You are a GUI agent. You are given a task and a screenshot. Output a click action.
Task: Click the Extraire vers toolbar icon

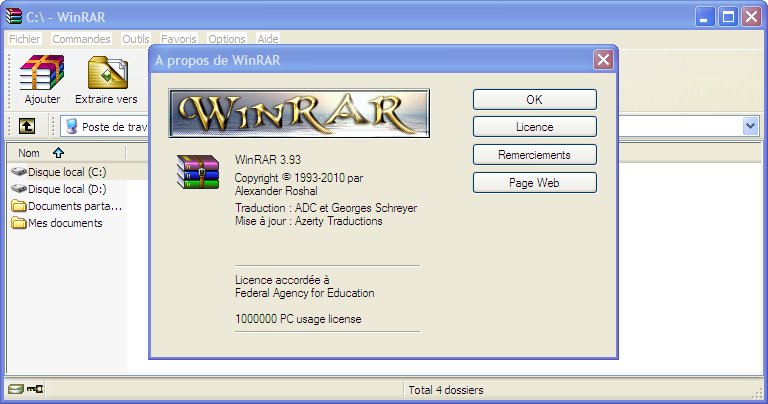108,72
